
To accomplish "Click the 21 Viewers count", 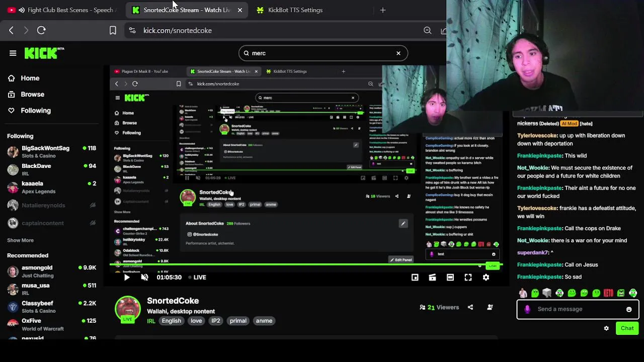I will [x=439, y=307].
